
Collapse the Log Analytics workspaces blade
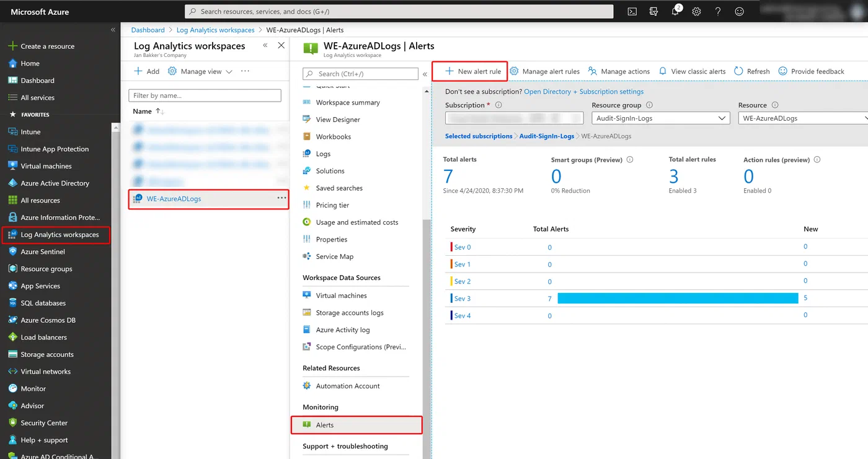265,45
